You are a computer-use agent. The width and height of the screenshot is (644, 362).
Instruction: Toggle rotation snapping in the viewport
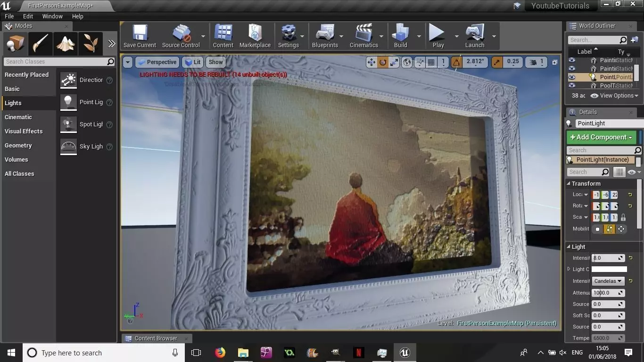coord(456,62)
